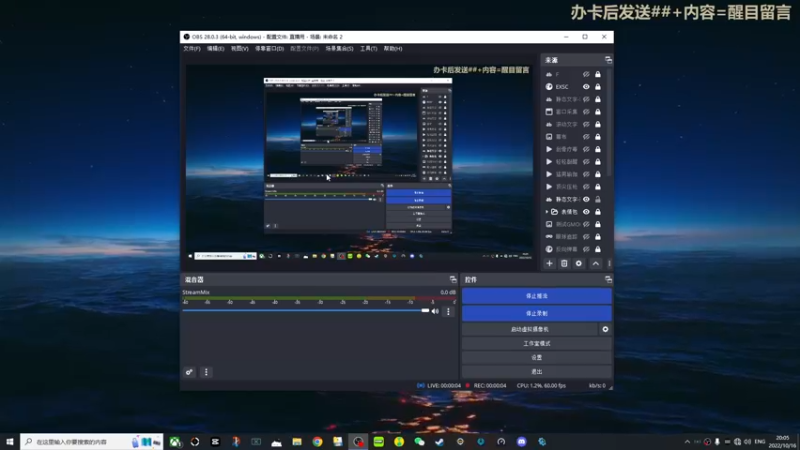The height and width of the screenshot is (450, 800).
Task: Expand the 表情包 group arrow
Action: click(547, 212)
